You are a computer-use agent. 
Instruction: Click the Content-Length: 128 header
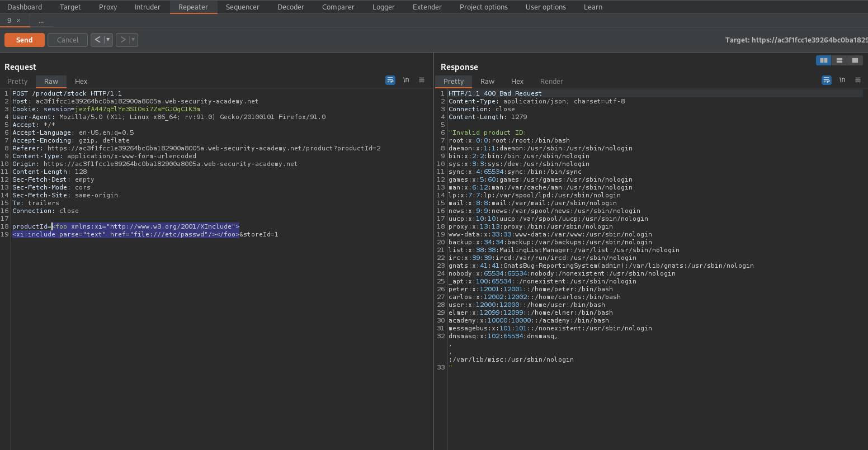[x=50, y=172]
